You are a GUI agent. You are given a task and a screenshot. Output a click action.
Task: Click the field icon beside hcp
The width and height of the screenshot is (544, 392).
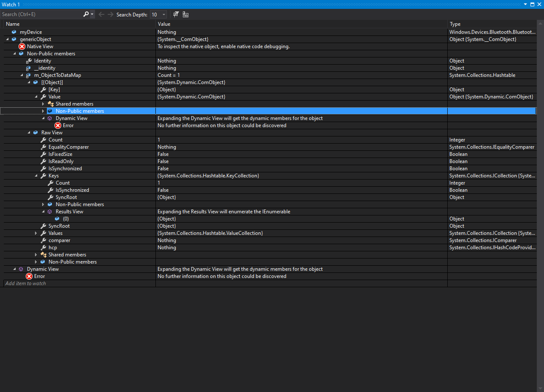43,248
